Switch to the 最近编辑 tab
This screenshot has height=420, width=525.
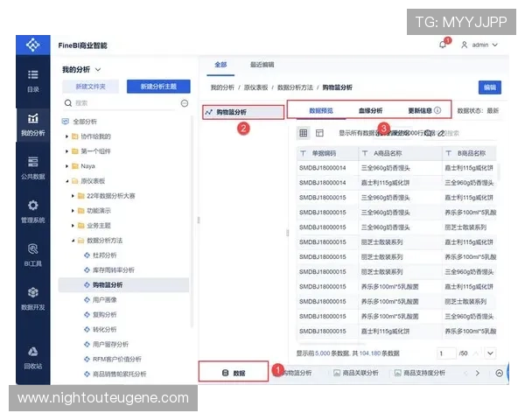[x=262, y=65]
